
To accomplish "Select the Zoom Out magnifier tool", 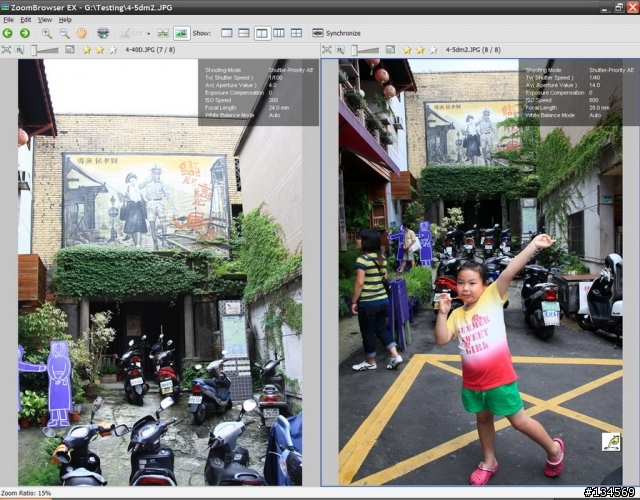I will pyautogui.click(x=64, y=33).
